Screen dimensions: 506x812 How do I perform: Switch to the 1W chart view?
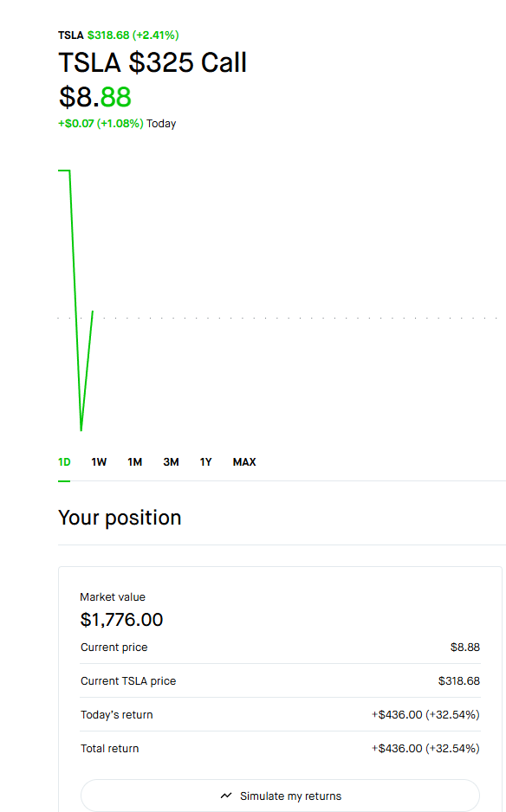(99, 461)
